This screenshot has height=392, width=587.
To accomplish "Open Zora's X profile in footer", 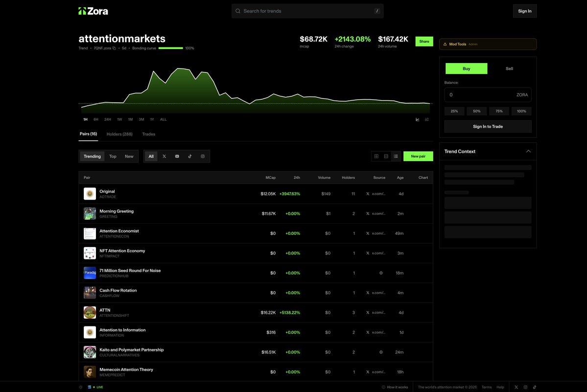I will 516,387.
